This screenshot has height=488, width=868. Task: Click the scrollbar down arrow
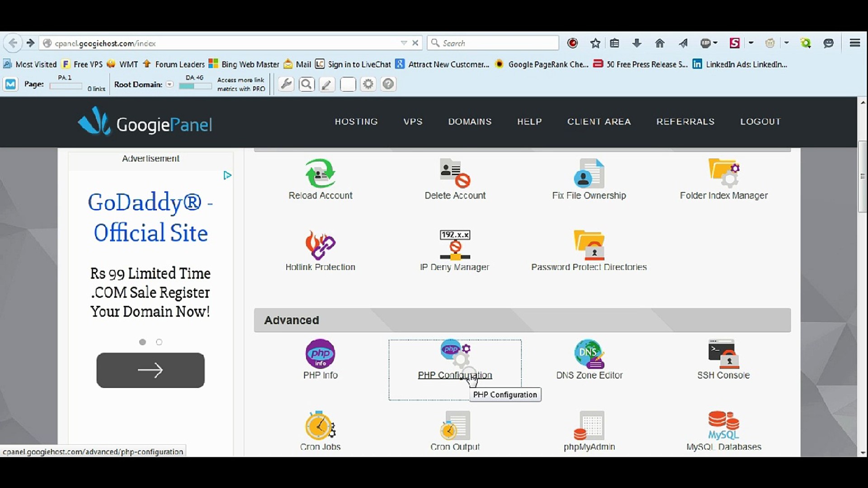pos(863,452)
